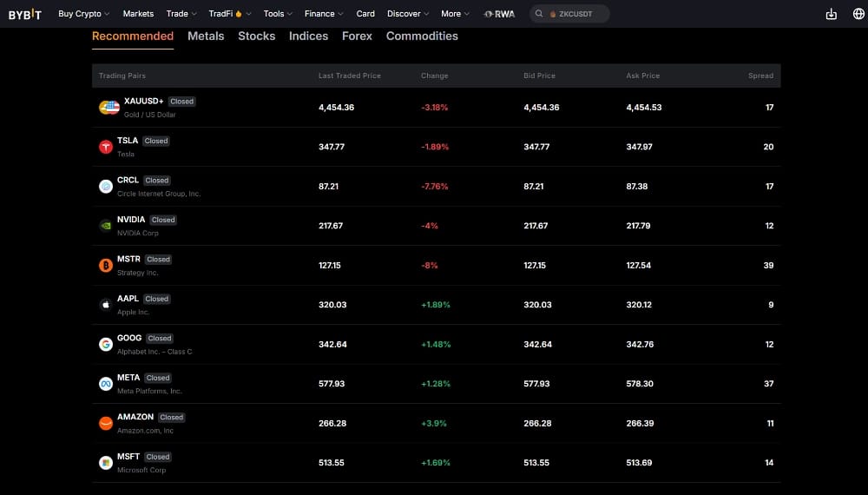Click the ask price 4,454.53
The width and height of the screenshot is (868, 495).
(644, 108)
